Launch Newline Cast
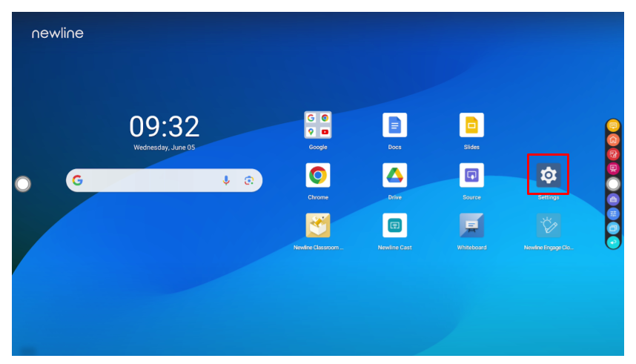 pyautogui.click(x=394, y=225)
